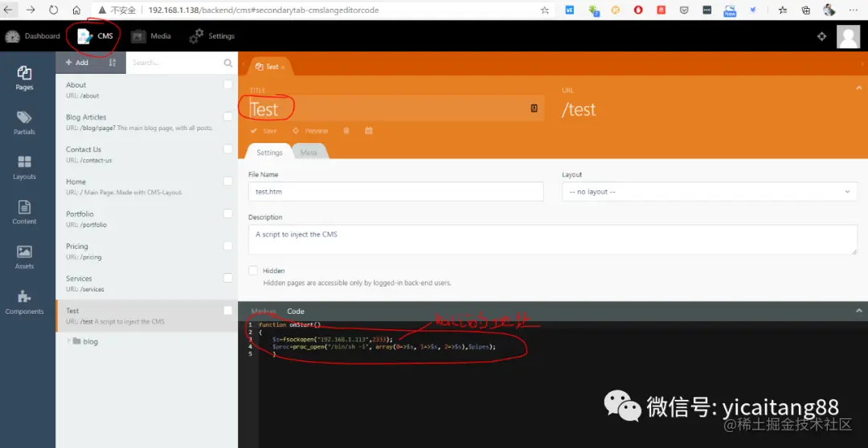Tick the About page checkbox
Screen dimensions: 868x448
click(228, 84)
